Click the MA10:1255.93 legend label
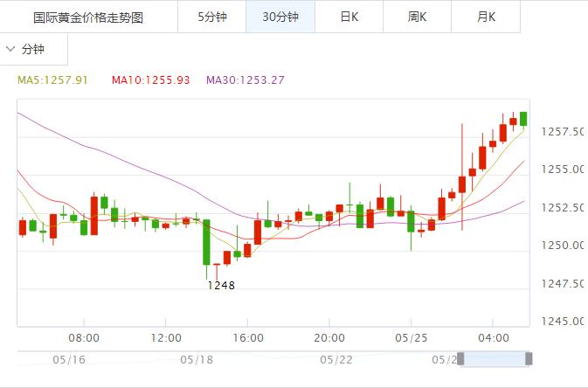The height and width of the screenshot is (388, 588). click(x=150, y=80)
